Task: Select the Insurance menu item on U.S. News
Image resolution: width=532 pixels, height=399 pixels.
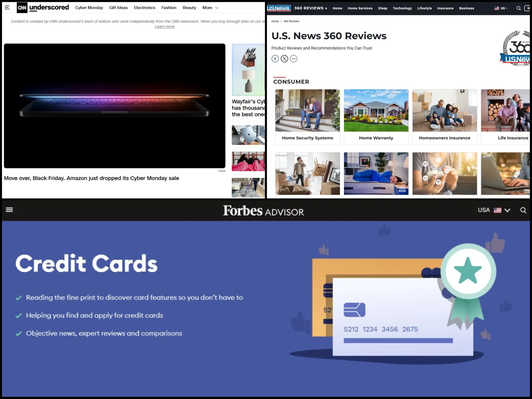Action: click(x=446, y=8)
